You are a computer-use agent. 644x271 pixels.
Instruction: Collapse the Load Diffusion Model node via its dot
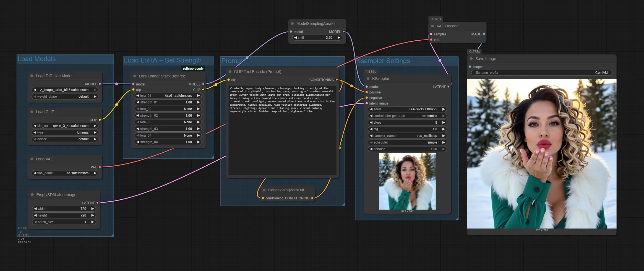click(x=32, y=76)
